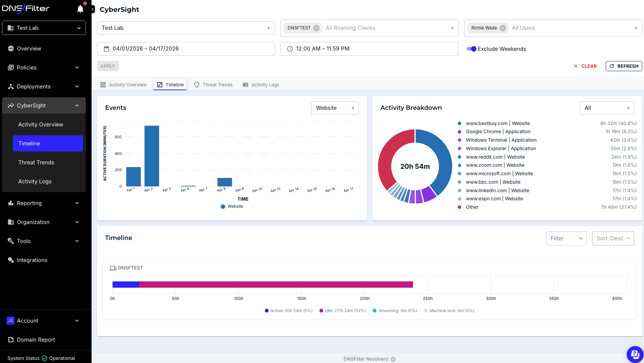Screen dimensions: 644x363
Task: Click the Deployments icon in sidebar
Action: tap(11, 86)
